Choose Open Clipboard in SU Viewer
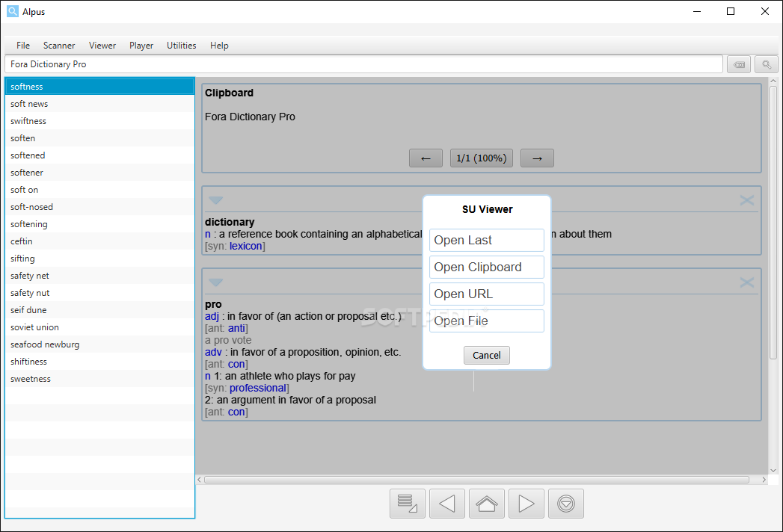The image size is (783, 532). [x=486, y=267]
